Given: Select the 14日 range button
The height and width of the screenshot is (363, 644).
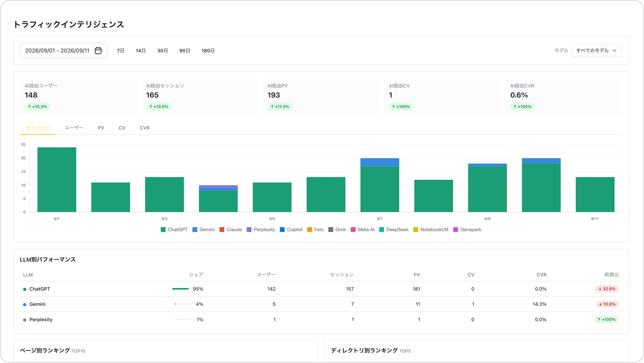Looking at the screenshot, I should (x=141, y=51).
